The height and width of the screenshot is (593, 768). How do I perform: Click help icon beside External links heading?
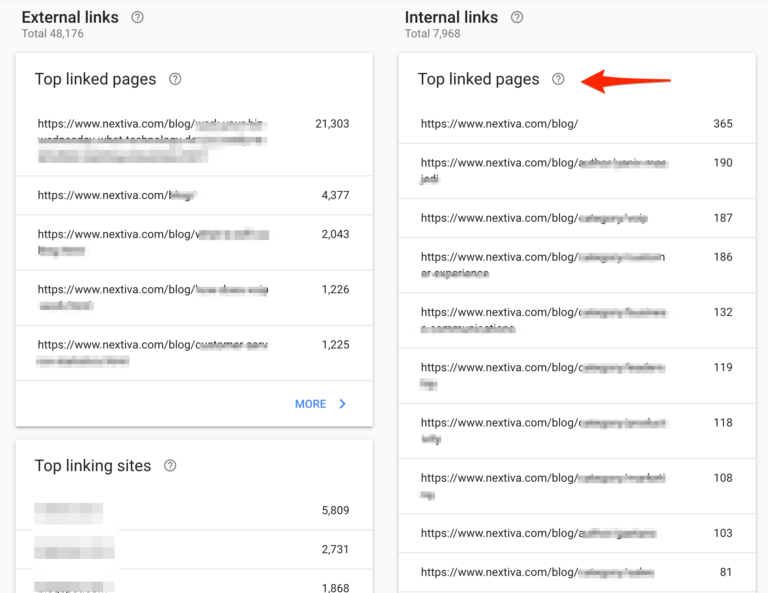pyautogui.click(x=138, y=17)
